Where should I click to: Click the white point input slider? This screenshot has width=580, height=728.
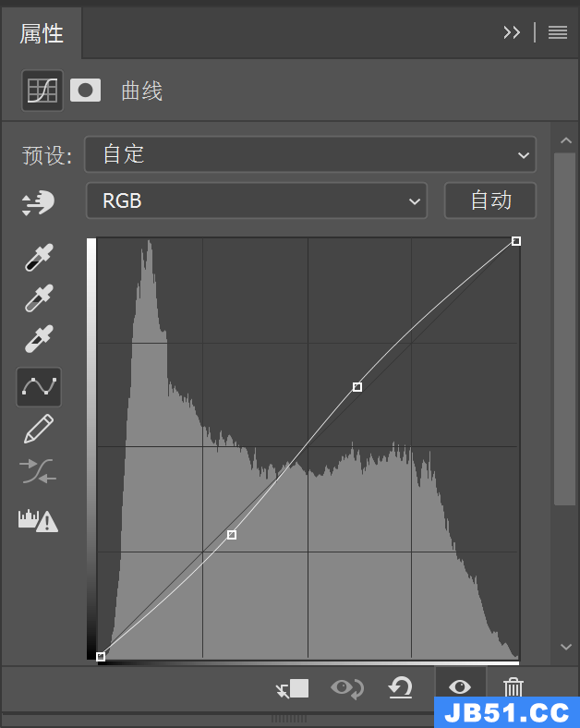[514, 661]
